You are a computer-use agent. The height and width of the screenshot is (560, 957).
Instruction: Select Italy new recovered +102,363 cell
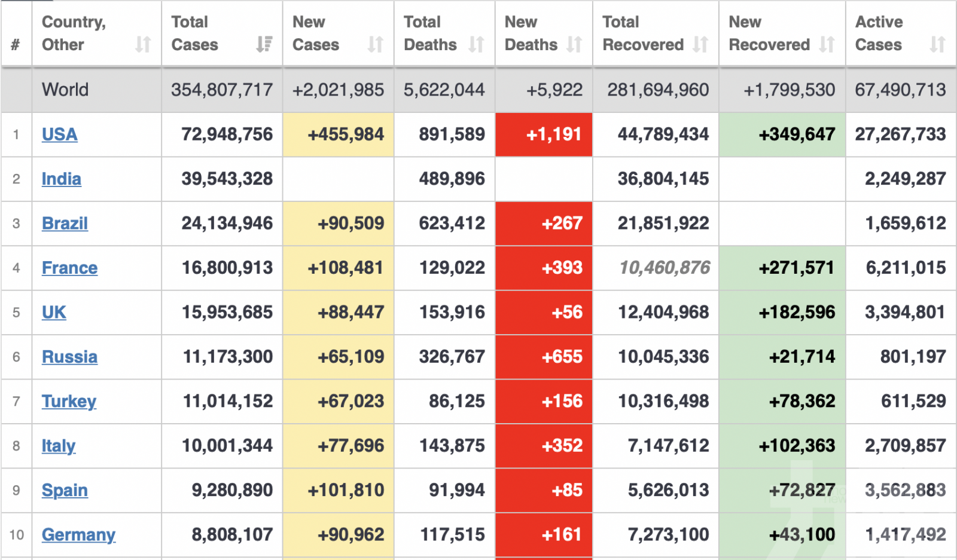pyautogui.click(x=782, y=446)
